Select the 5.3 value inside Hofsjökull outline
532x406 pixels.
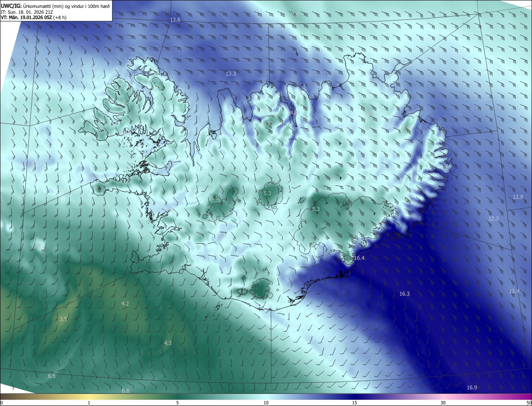pyautogui.click(x=267, y=193)
